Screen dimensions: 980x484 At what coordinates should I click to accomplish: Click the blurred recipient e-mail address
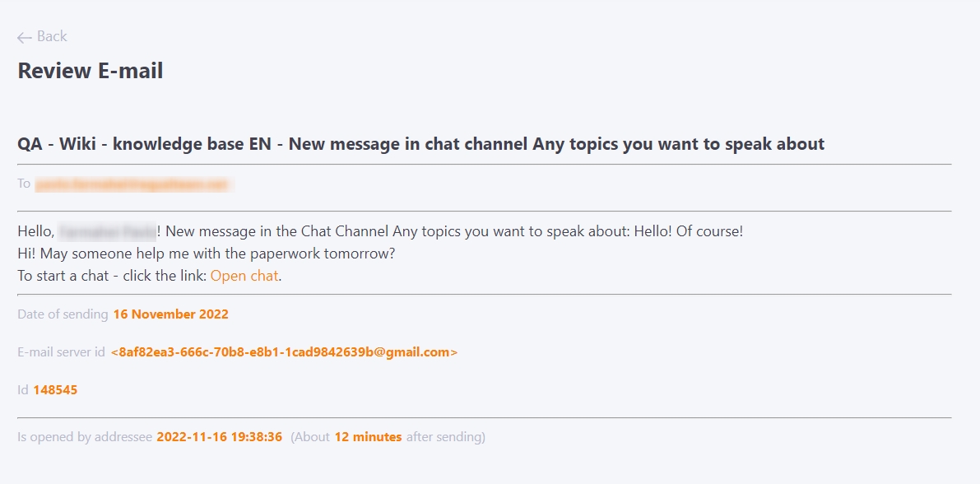[x=134, y=184]
